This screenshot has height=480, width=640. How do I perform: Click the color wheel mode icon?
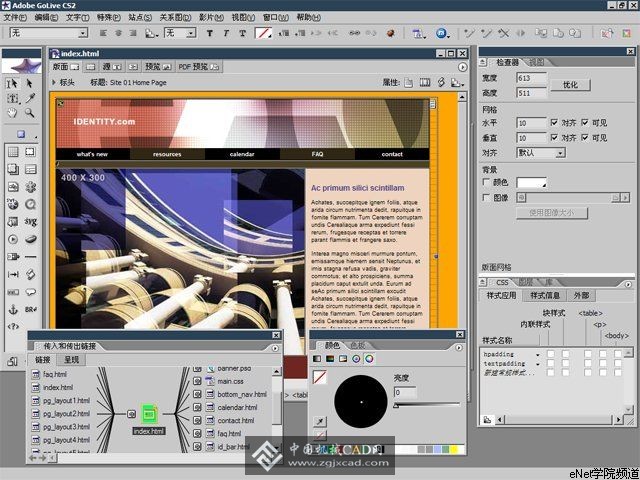[x=369, y=359]
